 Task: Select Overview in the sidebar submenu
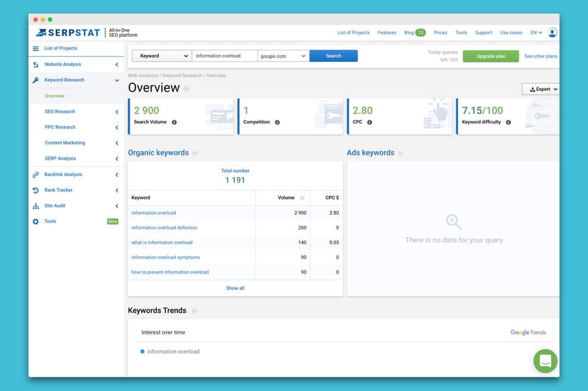click(x=54, y=96)
